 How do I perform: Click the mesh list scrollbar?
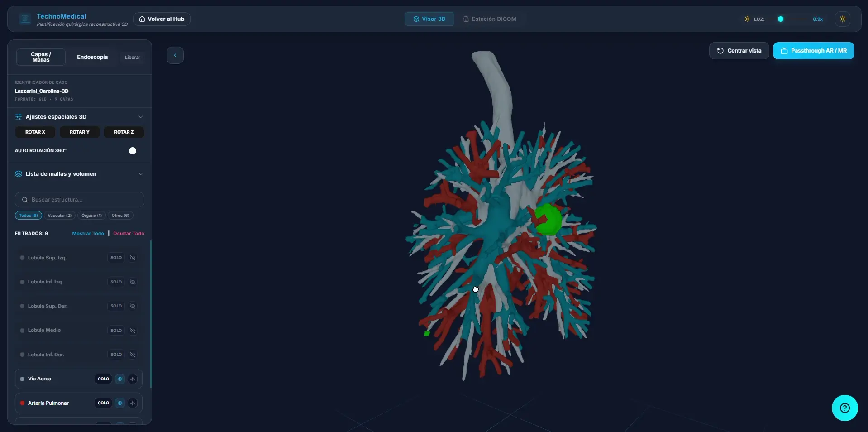pyautogui.click(x=151, y=314)
